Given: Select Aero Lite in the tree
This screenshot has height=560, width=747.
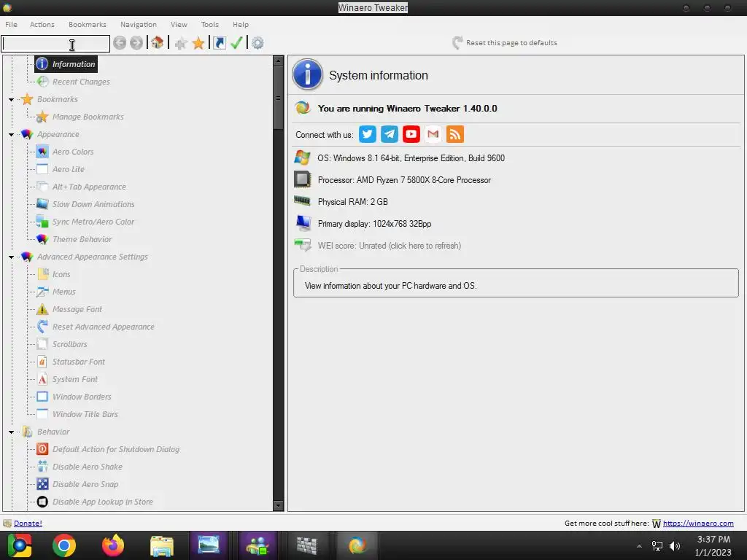Looking at the screenshot, I should click(68, 169).
